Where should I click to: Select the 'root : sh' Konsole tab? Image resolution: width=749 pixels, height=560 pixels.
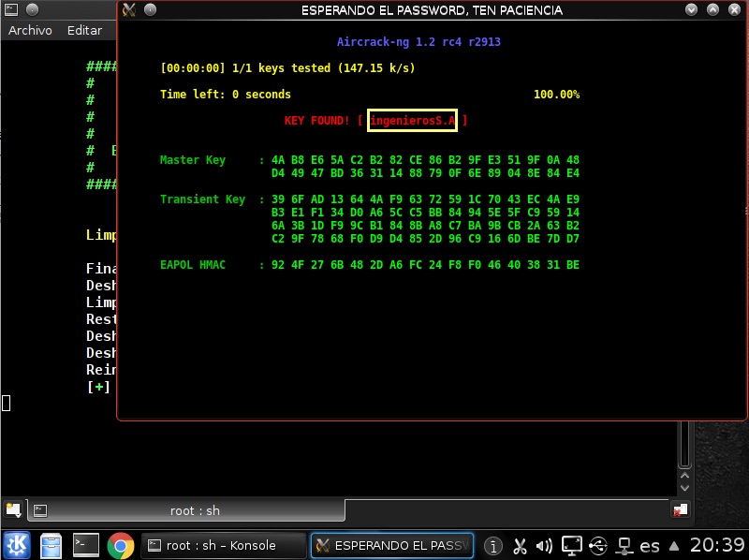(x=186, y=510)
